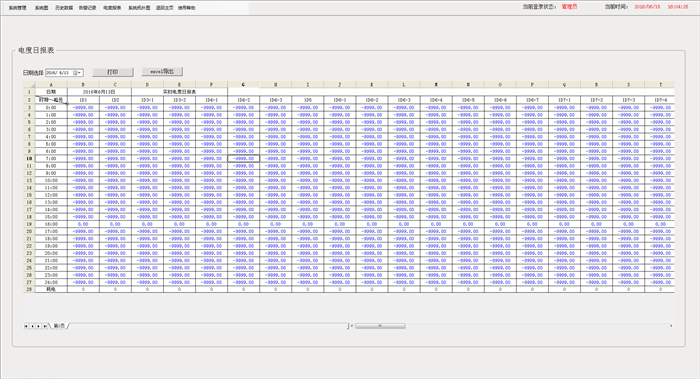Select row 10 header
This screenshot has width=700, height=379.
(x=29, y=158)
